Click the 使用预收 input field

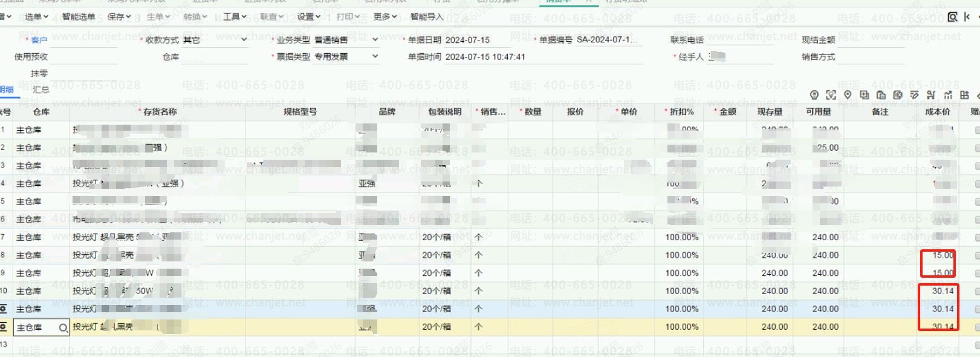tap(84, 57)
